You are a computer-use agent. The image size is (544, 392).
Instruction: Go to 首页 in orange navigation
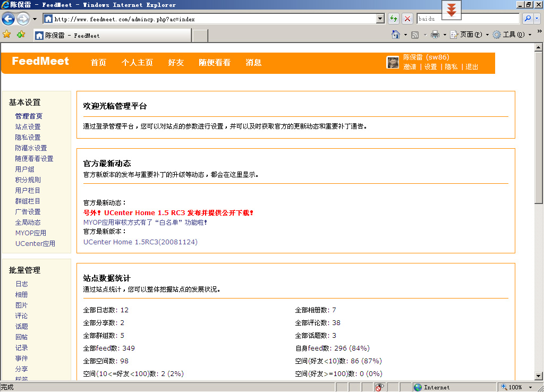pos(98,63)
